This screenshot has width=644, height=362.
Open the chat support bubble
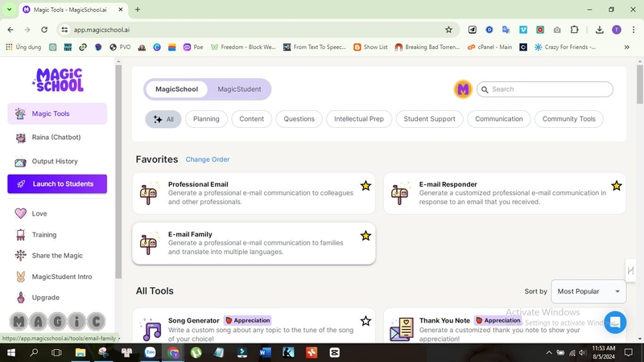(615, 323)
